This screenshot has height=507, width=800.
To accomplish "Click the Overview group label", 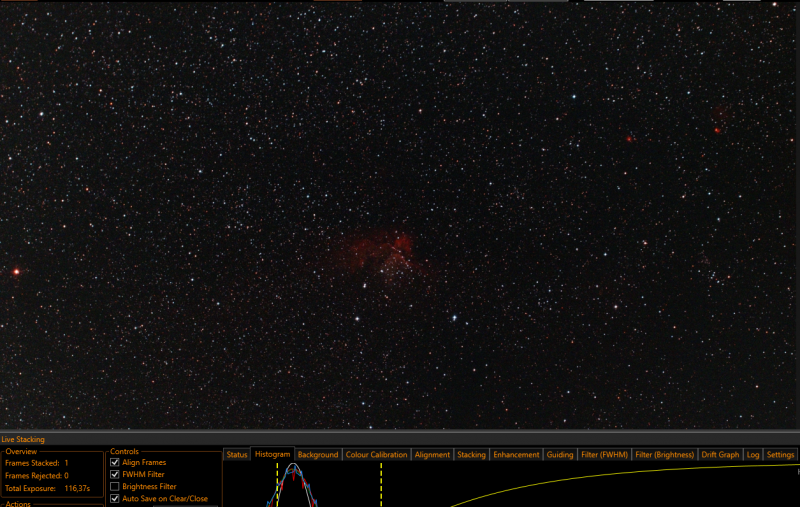I will pos(21,451).
